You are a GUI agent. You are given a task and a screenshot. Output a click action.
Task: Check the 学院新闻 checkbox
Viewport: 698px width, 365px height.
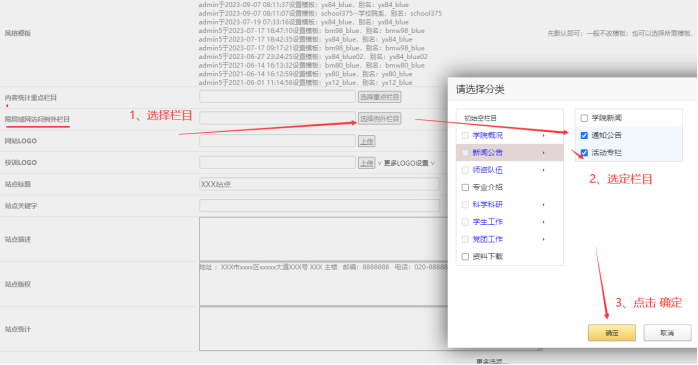click(584, 118)
